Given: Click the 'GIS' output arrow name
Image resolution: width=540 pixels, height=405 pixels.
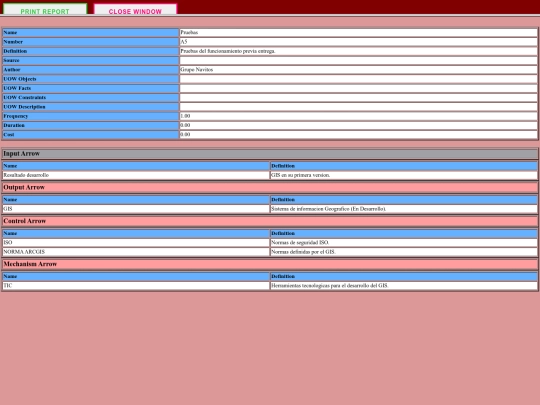Looking at the screenshot, I should (x=8, y=209).
